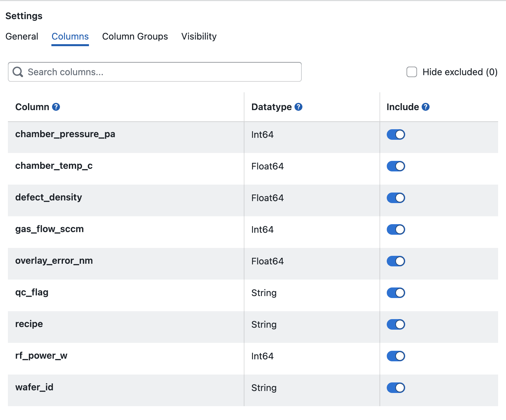The image size is (506, 420).
Task: Click the Column header label
Action: tap(32, 107)
